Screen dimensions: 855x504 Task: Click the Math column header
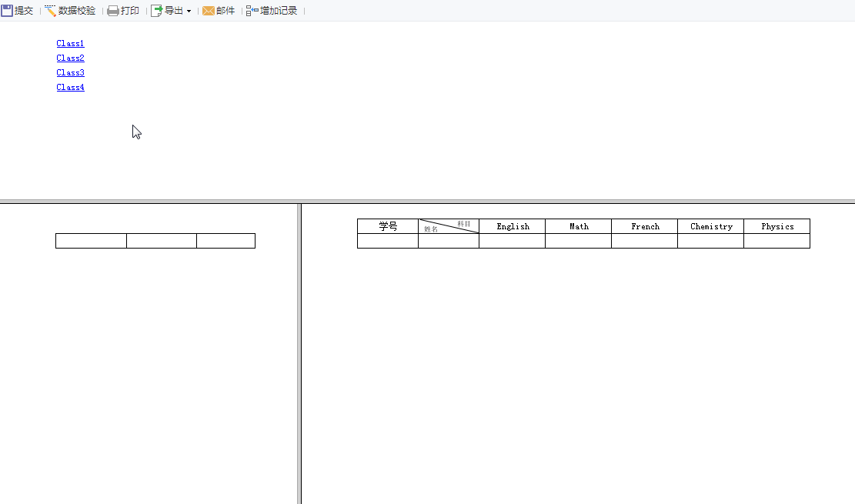click(579, 226)
